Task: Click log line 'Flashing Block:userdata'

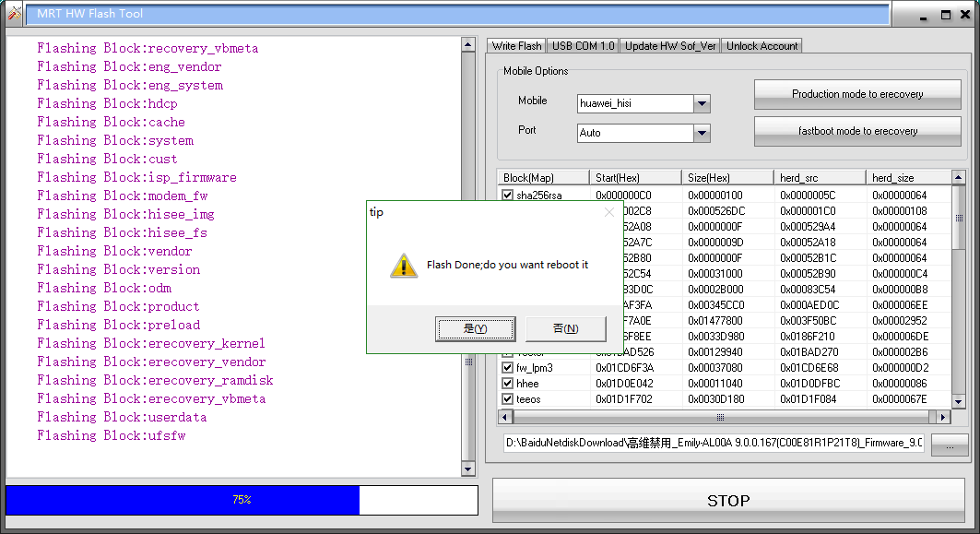Action: (122, 417)
